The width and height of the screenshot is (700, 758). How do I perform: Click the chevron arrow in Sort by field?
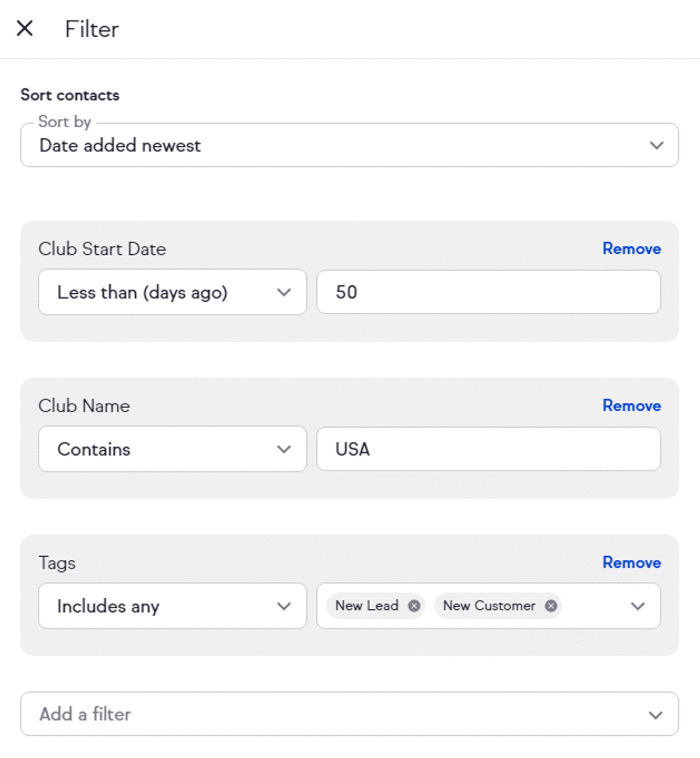pos(656,145)
